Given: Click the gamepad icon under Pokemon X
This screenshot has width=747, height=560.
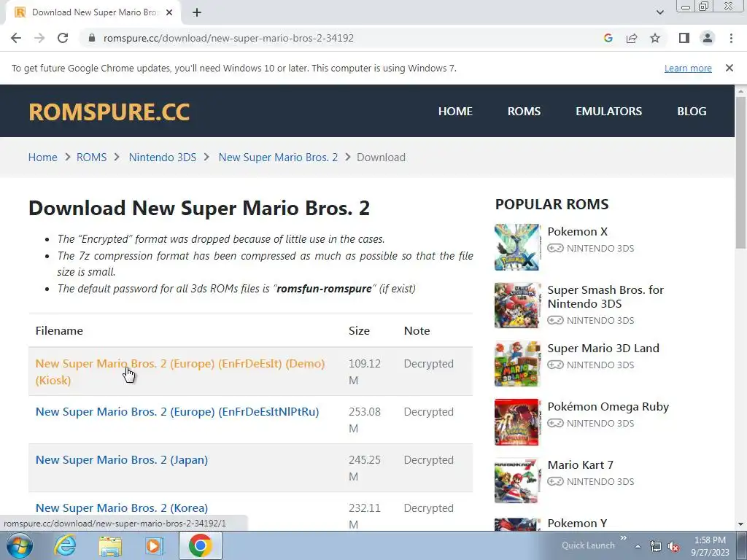Looking at the screenshot, I should pos(555,248).
